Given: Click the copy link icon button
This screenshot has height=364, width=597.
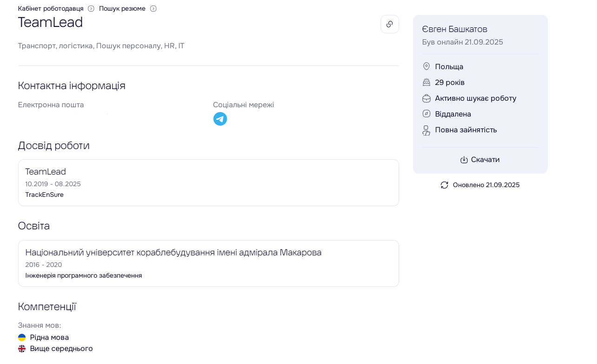Looking at the screenshot, I should [x=389, y=24].
